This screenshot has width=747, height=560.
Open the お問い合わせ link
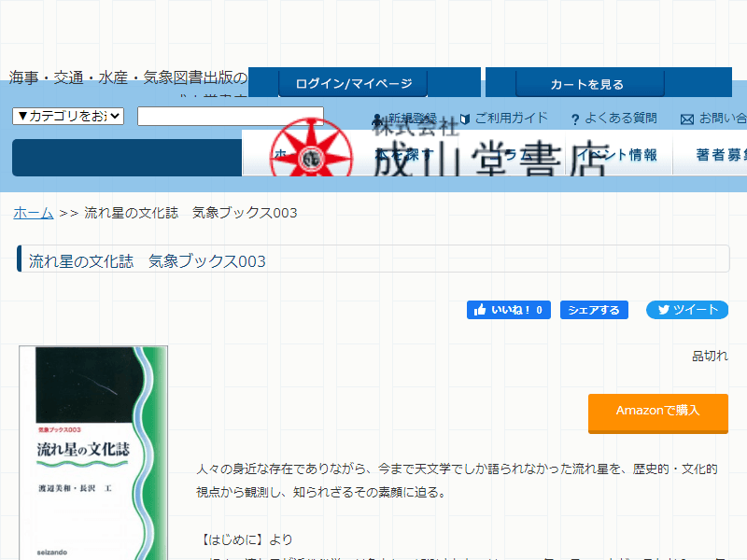722,118
